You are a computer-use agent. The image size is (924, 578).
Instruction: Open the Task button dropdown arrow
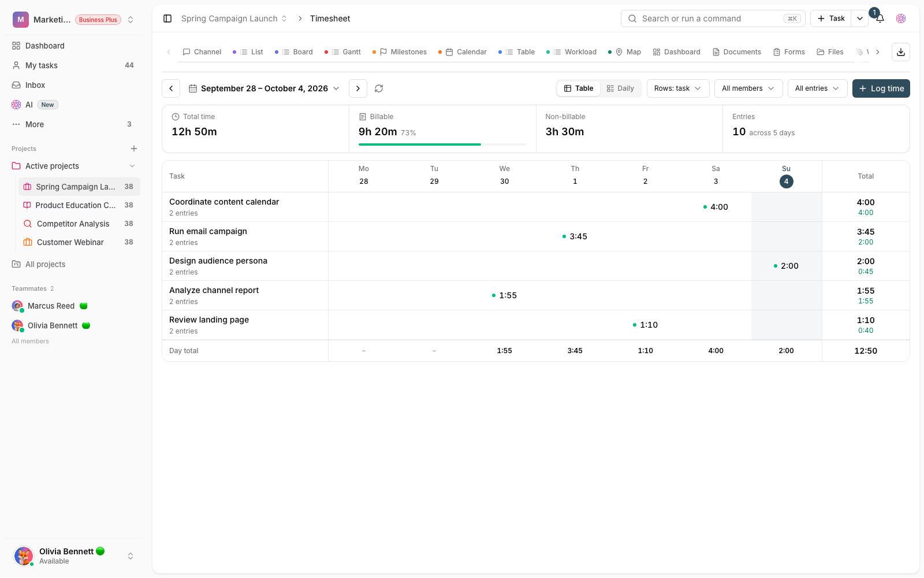tap(859, 18)
